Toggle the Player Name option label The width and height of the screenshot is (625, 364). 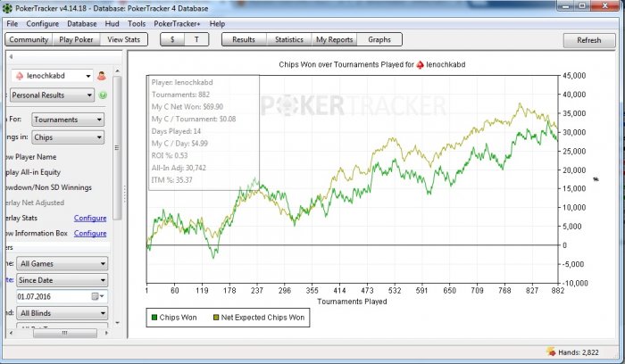[31, 157]
